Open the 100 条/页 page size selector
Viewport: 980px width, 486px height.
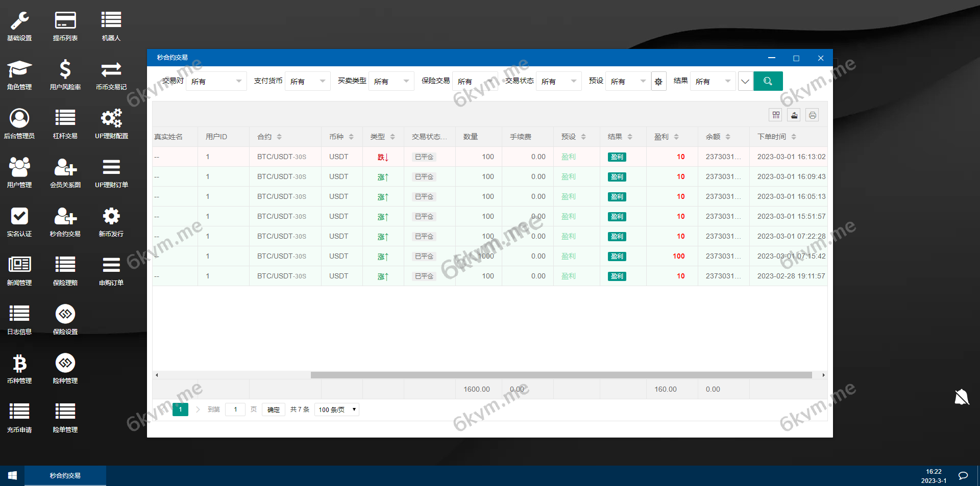[336, 409]
